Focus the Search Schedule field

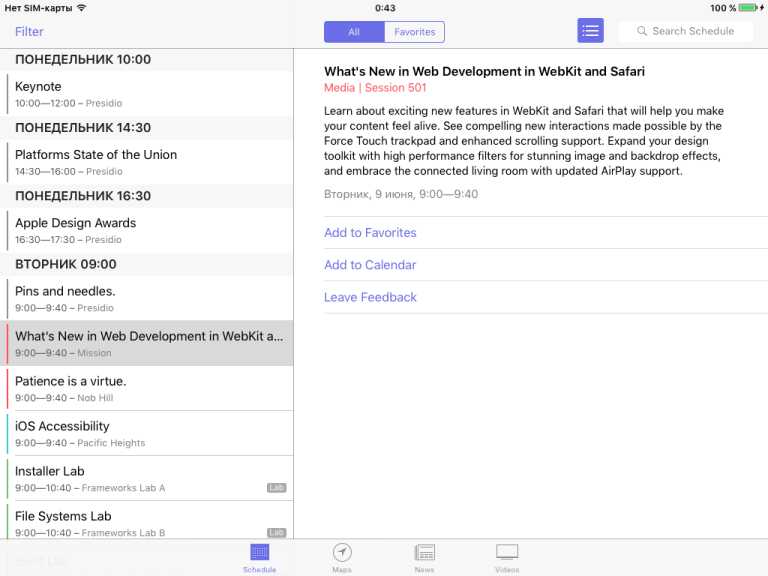pos(686,31)
